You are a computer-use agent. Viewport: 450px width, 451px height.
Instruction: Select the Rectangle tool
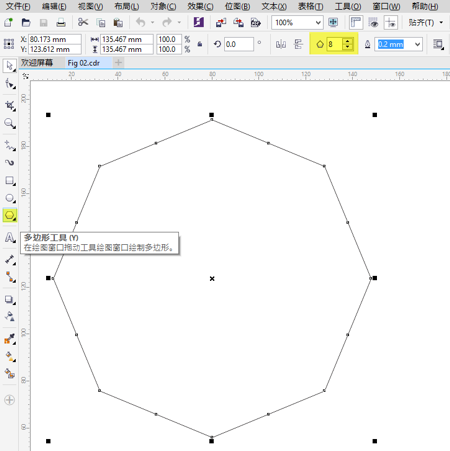pos(10,181)
